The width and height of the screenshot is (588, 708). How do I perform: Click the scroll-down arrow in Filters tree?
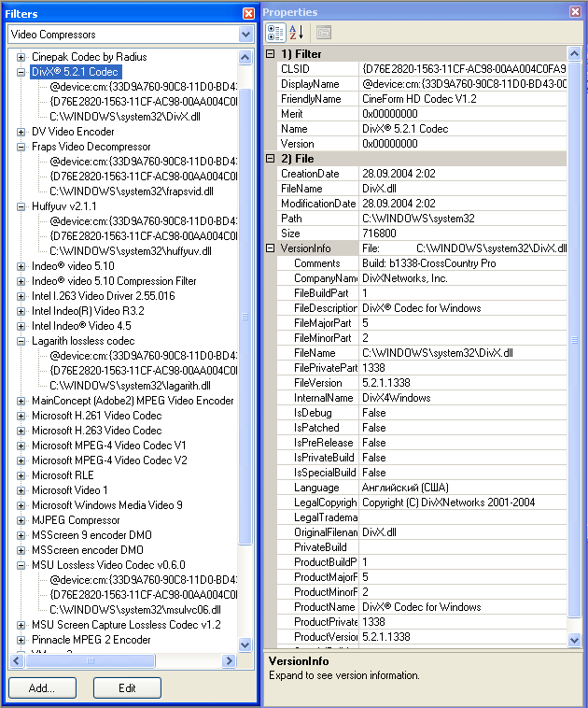pyautogui.click(x=245, y=644)
